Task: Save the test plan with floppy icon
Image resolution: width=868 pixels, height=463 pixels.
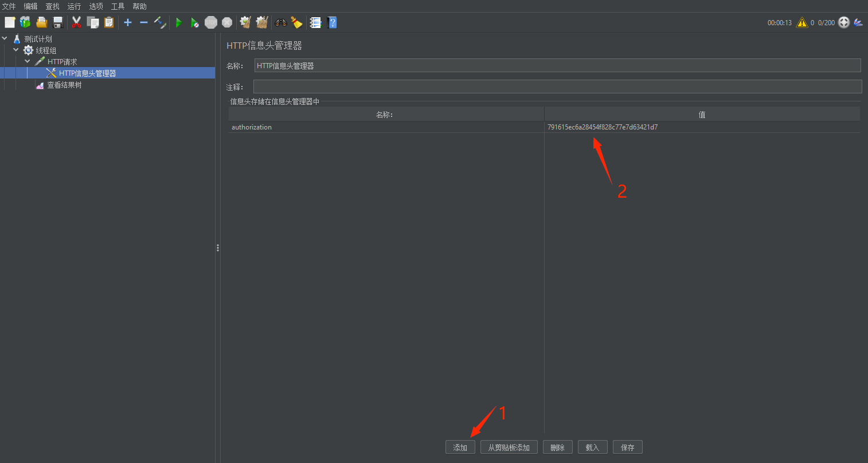Action: [x=58, y=22]
